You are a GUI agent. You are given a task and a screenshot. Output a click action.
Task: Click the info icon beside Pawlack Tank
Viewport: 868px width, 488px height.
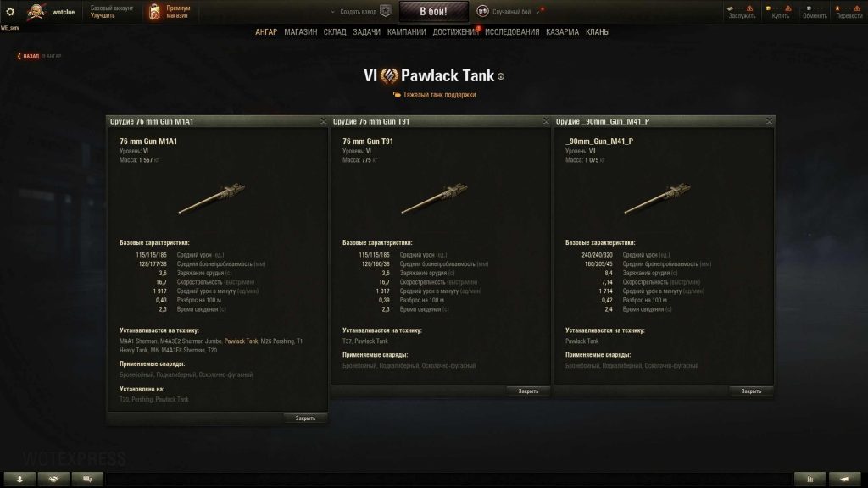click(x=501, y=77)
